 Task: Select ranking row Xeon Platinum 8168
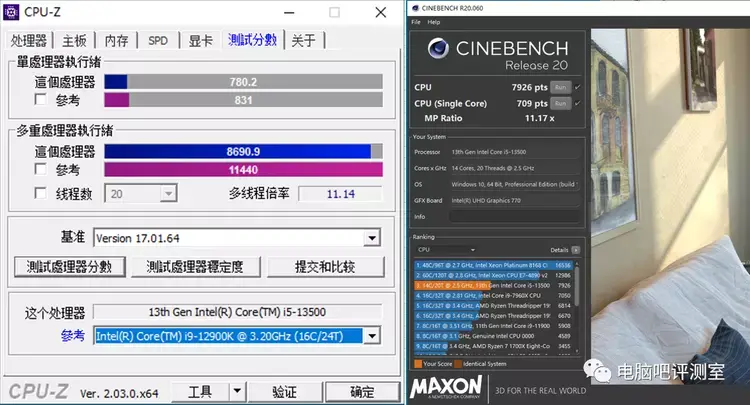pyautogui.click(x=493, y=265)
